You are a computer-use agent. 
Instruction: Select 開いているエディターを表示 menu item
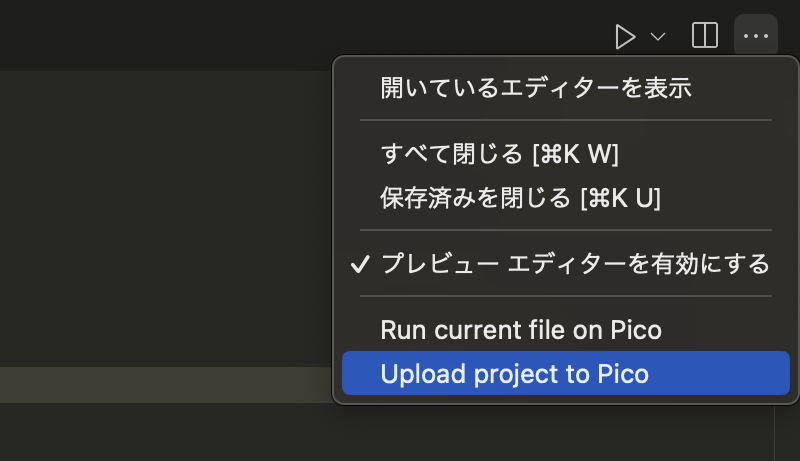click(536, 88)
